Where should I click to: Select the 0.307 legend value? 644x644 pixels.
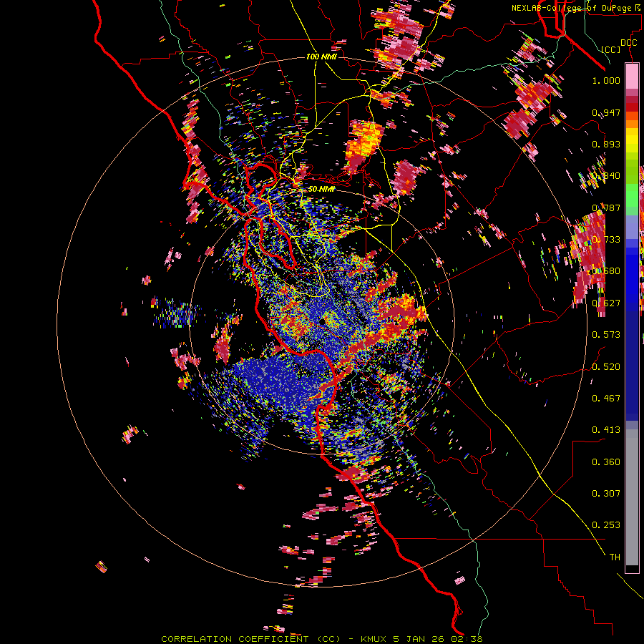[x=606, y=493]
